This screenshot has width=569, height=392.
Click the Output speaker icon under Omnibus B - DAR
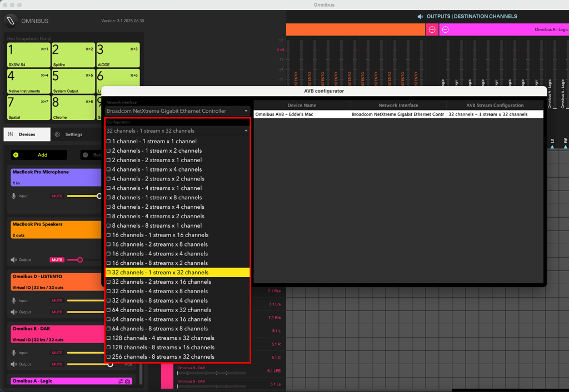pos(14,364)
